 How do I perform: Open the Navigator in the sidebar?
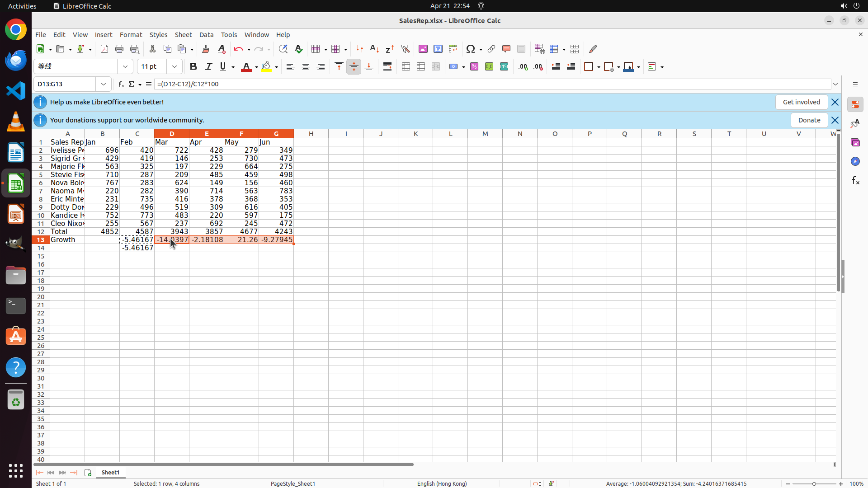point(855,161)
